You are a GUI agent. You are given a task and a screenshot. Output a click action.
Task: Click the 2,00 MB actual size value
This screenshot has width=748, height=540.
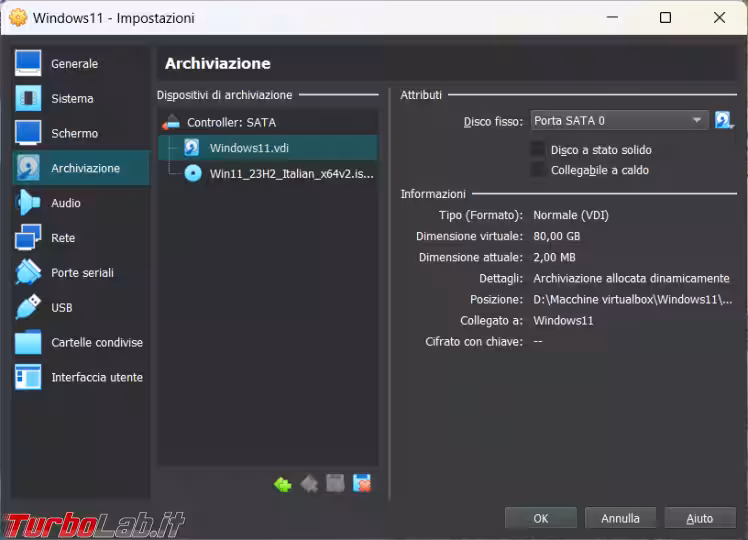[x=554, y=257]
